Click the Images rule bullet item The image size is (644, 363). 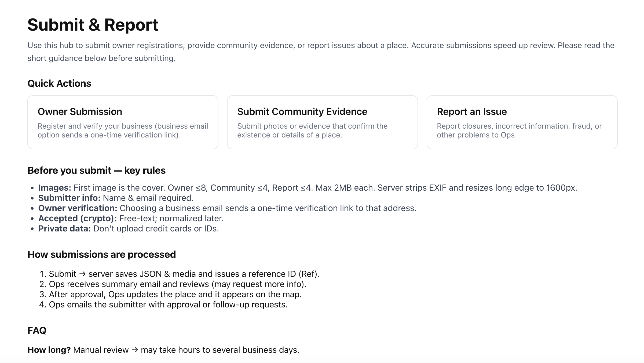[307, 188]
